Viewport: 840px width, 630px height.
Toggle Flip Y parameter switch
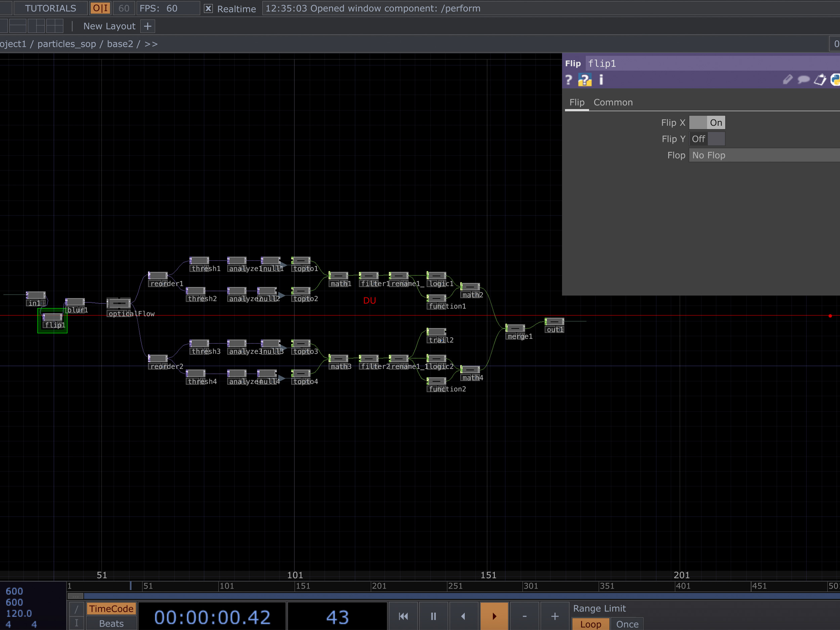[x=707, y=139]
